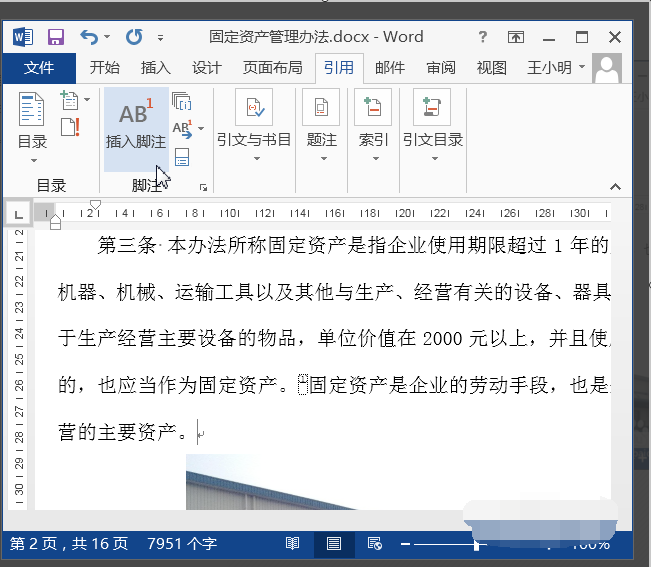Viewport: 651px width, 567px height.
Task: Expand the Add Text dropdown arrow
Action: pyautogui.click(x=87, y=100)
